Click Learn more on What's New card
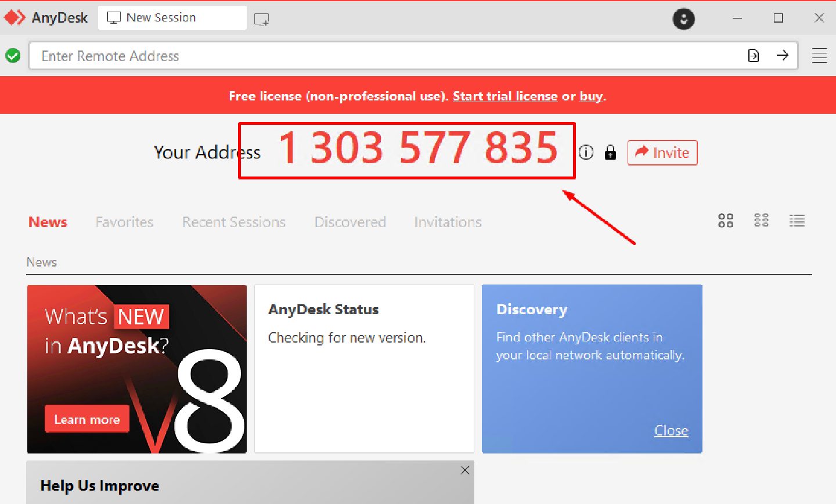Image resolution: width=836 pixels, height=504 pixels. [x=87, y=419]
